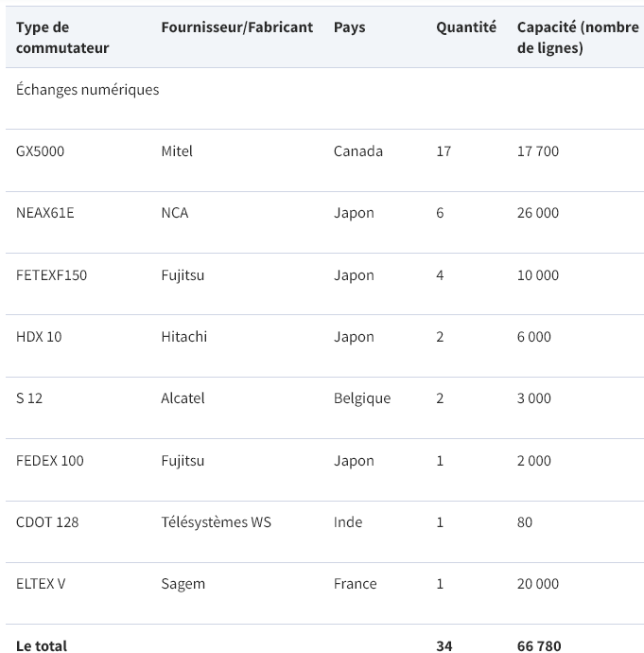Select the FETEXF150 cell
The image size is (644, 653).
point(52,275)
